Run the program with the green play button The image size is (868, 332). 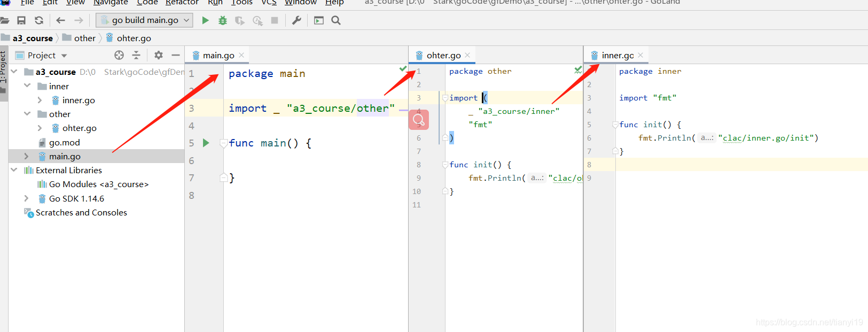pos(205,20)
